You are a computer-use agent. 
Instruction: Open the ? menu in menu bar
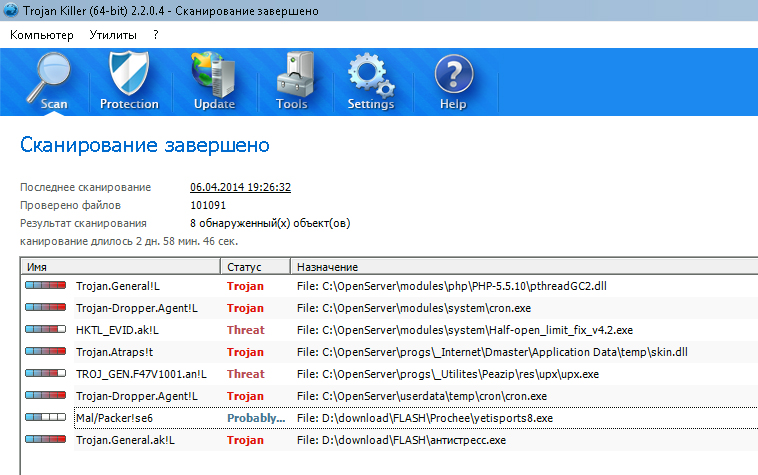[156, 34]
